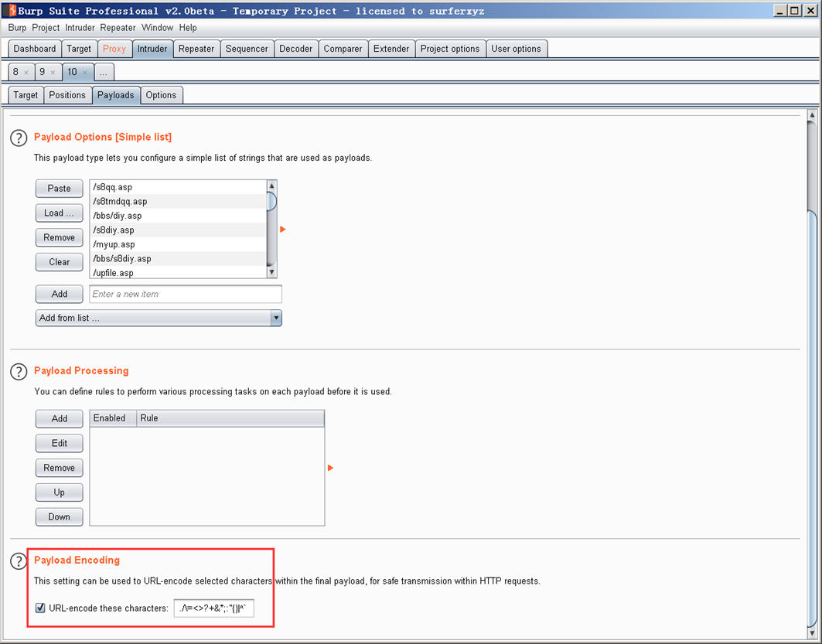Image resolution: width=822 pixels, height=644 pixels.
Task: Open help for Payload Processing section
Action: [x=19, y=372]
